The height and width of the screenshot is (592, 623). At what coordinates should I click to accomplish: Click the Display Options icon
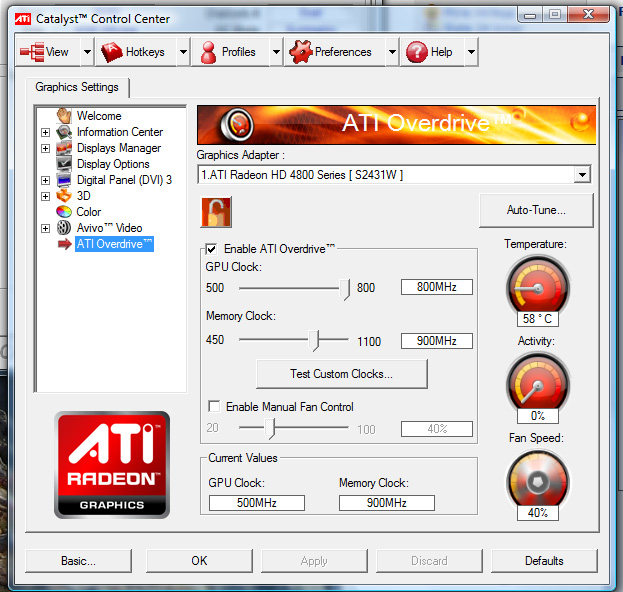click(x=64, y=164)
